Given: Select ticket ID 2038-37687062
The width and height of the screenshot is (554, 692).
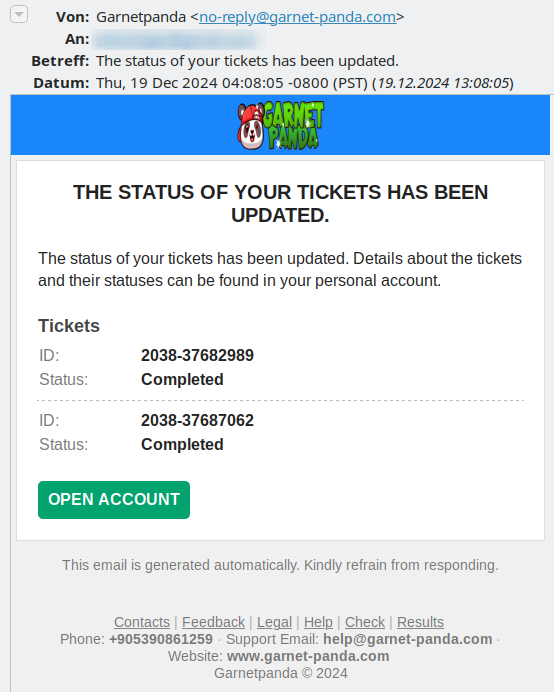Looking at the screenshot, I should tap(197, 420).
